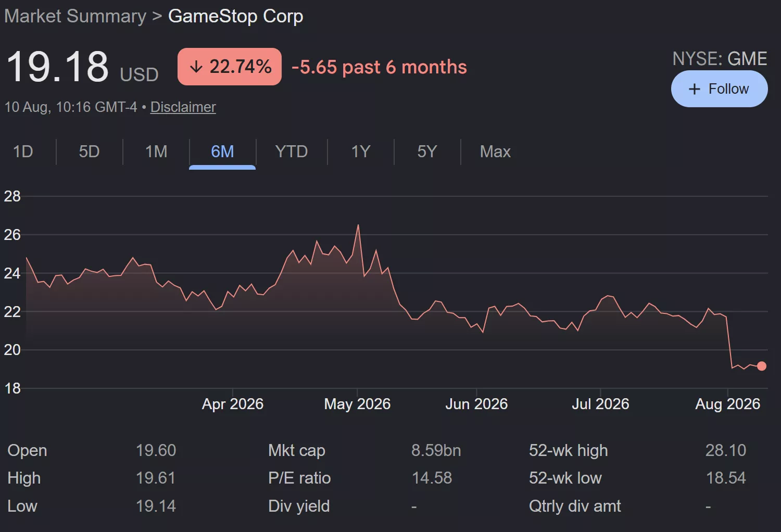Click the May 2026 axis label
Screen dimensions: 781x532
(357, 404)
